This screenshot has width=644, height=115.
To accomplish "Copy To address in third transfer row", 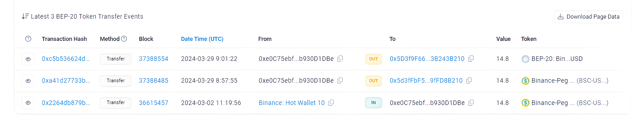I will coord(471,102).
